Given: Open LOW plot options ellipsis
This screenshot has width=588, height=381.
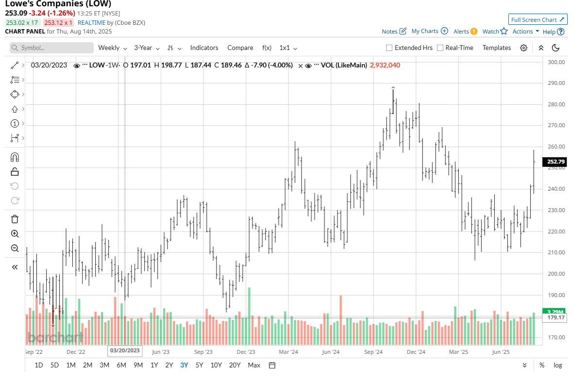Looking at the screenshot, I should (84, 65).
